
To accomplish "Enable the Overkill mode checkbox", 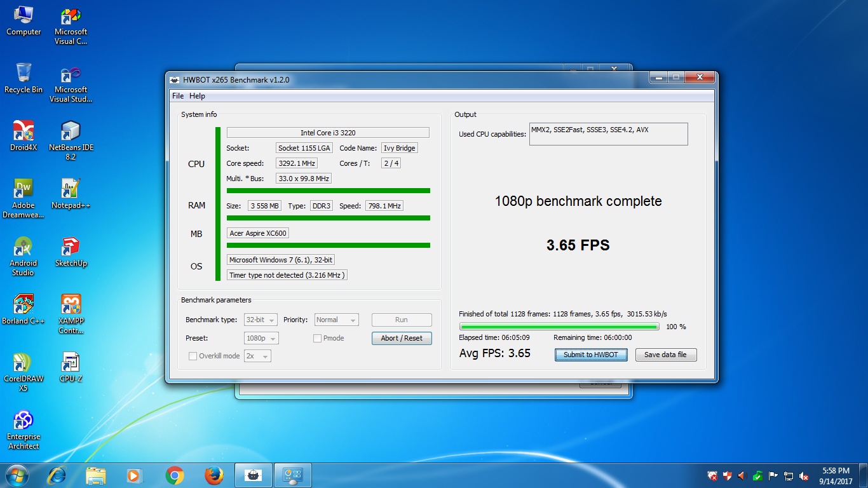I will [193, 356].
